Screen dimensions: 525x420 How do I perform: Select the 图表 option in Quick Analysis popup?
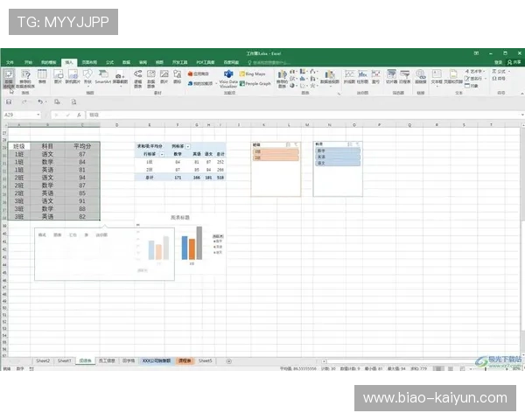pos(58,234)
